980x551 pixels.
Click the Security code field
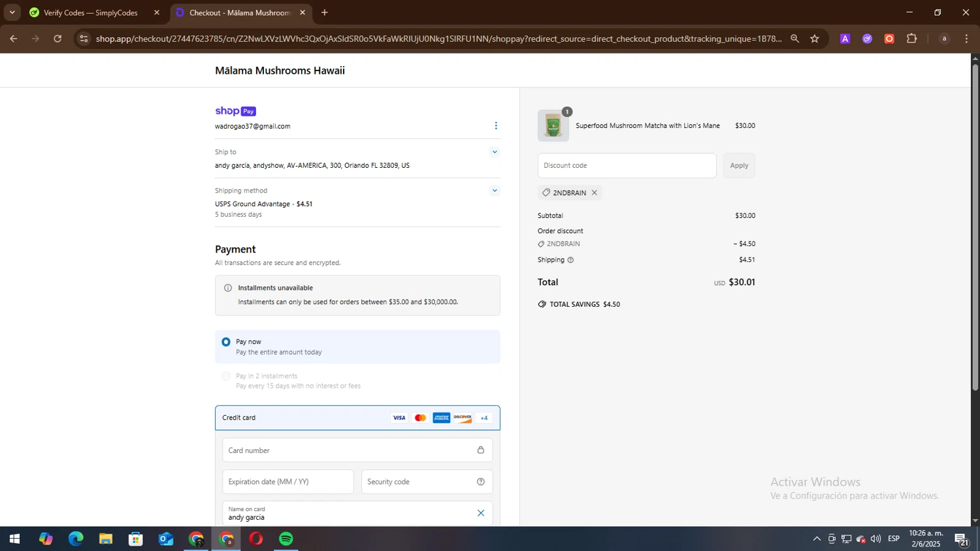point(427,482)
